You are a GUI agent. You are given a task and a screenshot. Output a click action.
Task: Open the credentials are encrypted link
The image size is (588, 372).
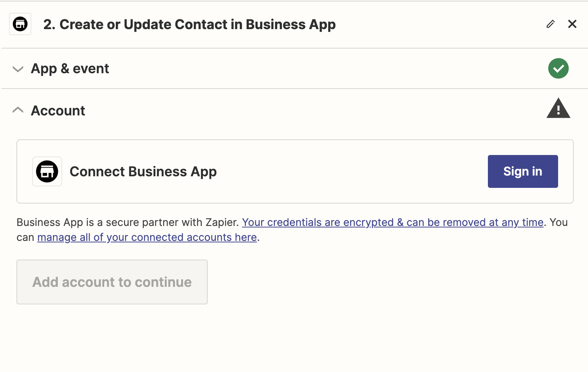[392, 223]
